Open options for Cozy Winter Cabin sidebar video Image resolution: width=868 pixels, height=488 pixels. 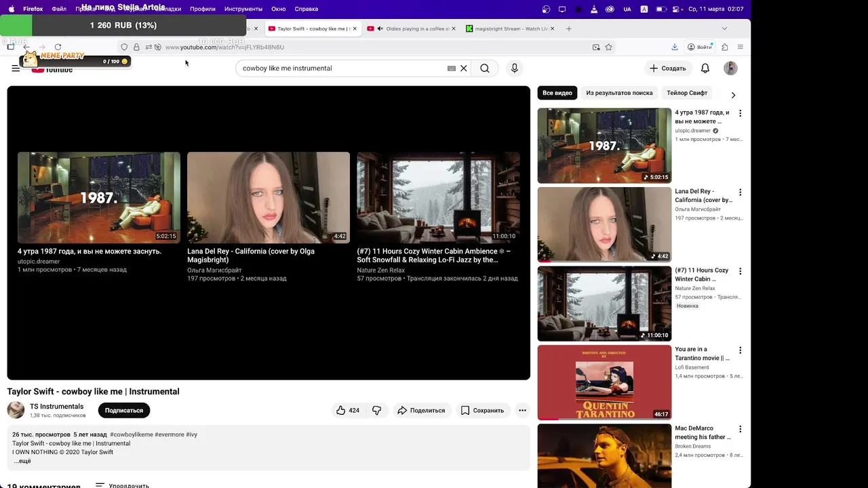pyautogui.click(x=740, y=271)
